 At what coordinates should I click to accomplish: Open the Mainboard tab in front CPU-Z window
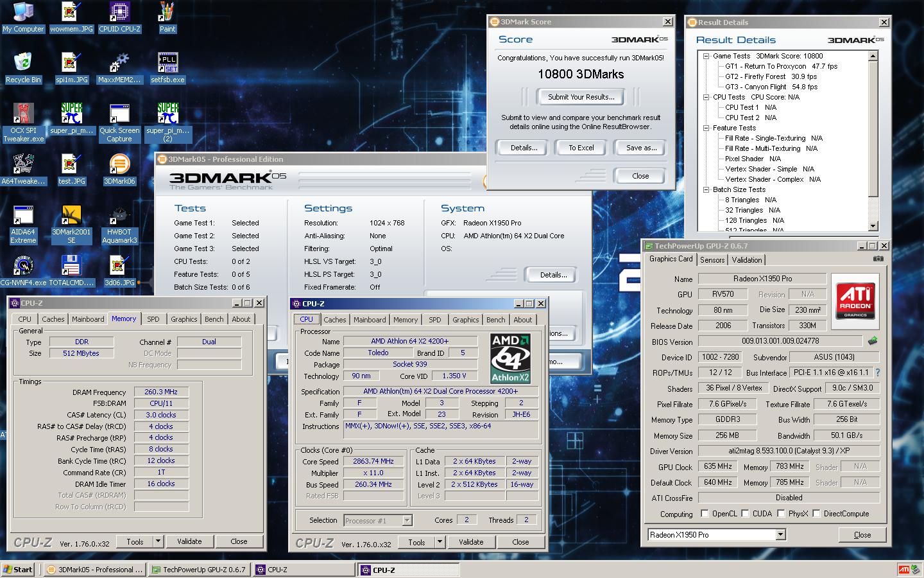tap(370, 319)
